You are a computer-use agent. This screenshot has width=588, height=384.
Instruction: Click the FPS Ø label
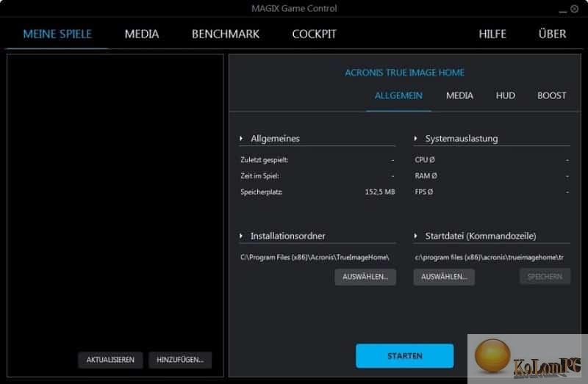[x=424, y=192]
